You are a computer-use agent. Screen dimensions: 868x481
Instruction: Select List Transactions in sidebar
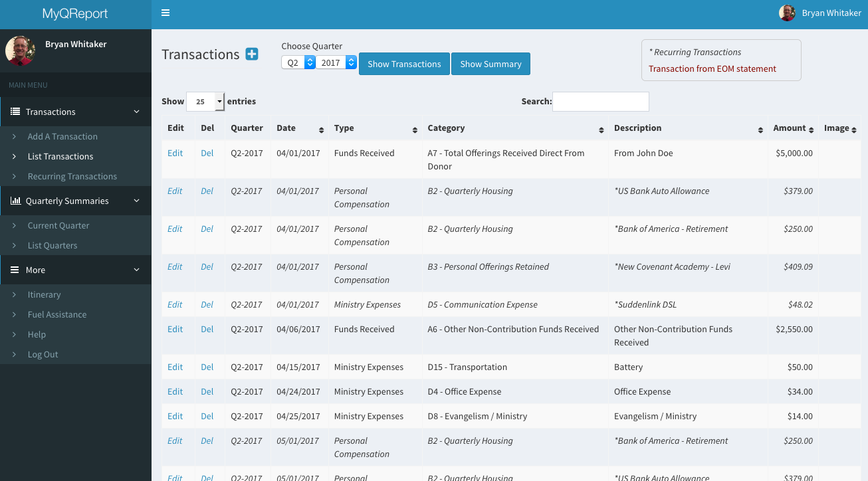60,156
